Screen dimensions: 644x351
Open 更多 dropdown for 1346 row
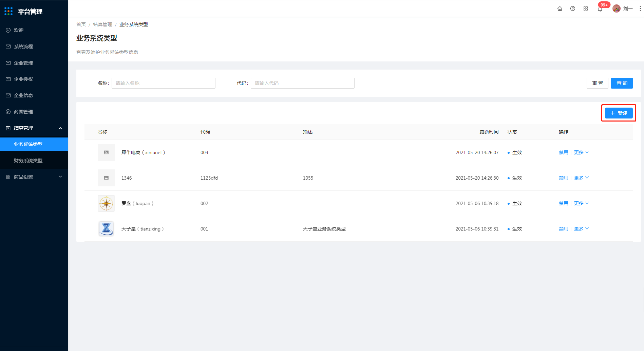coord(581,178)
